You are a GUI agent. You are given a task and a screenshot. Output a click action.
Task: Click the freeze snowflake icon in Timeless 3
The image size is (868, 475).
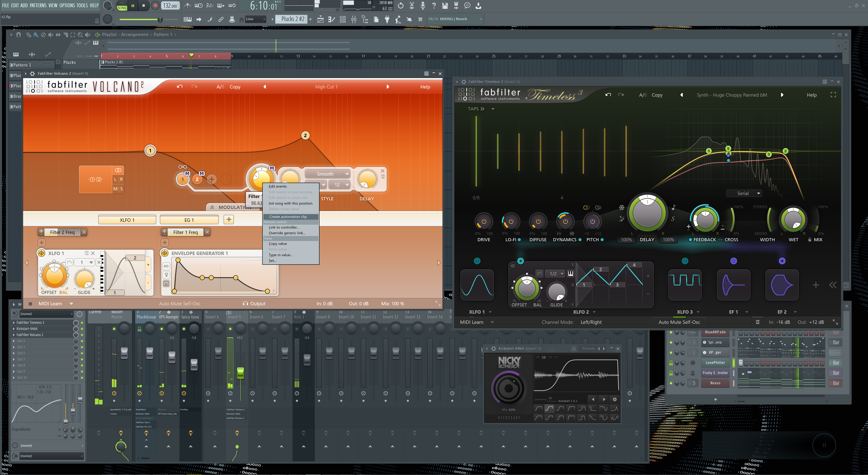[x=622, y=208]
